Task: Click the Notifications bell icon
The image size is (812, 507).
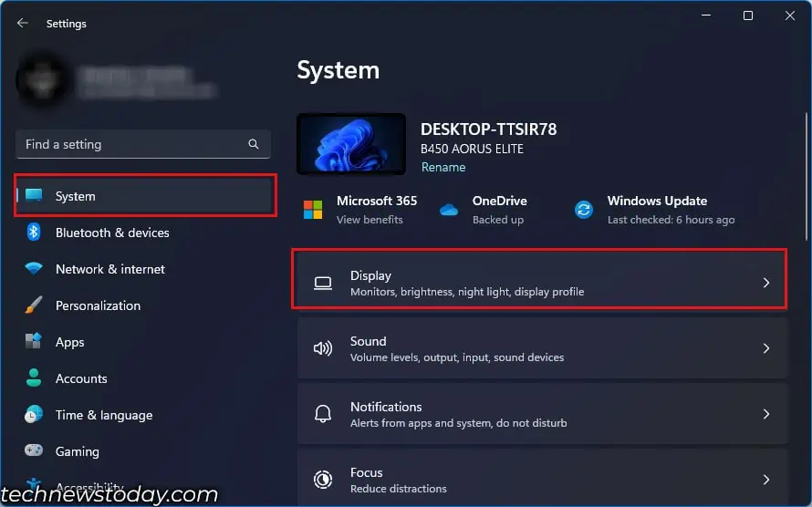Action: coord(323,414)
